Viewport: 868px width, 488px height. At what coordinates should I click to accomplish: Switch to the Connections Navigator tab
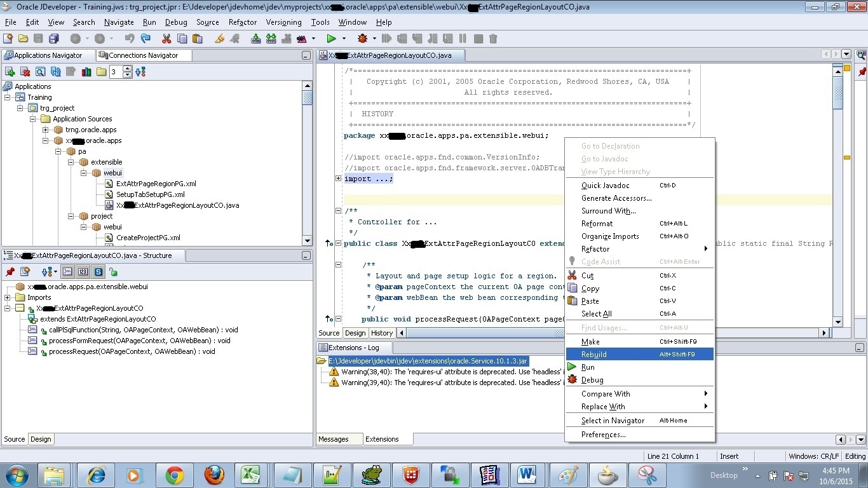click(144, 55)
